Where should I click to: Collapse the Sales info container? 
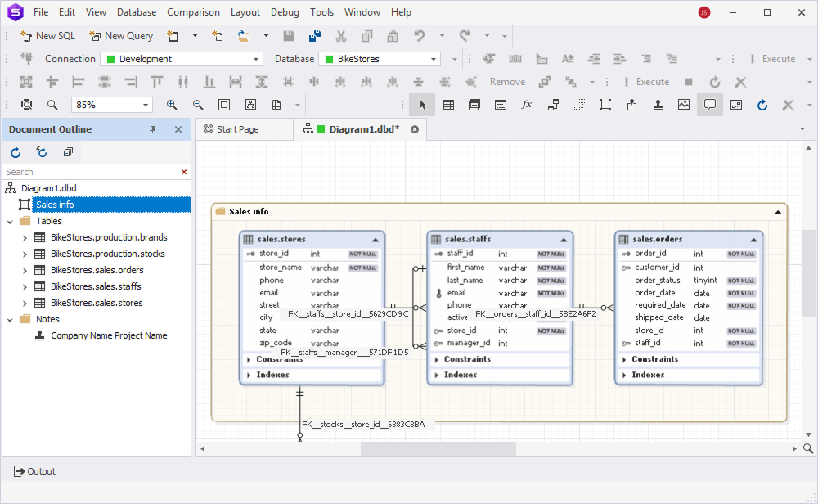[778, 212]
